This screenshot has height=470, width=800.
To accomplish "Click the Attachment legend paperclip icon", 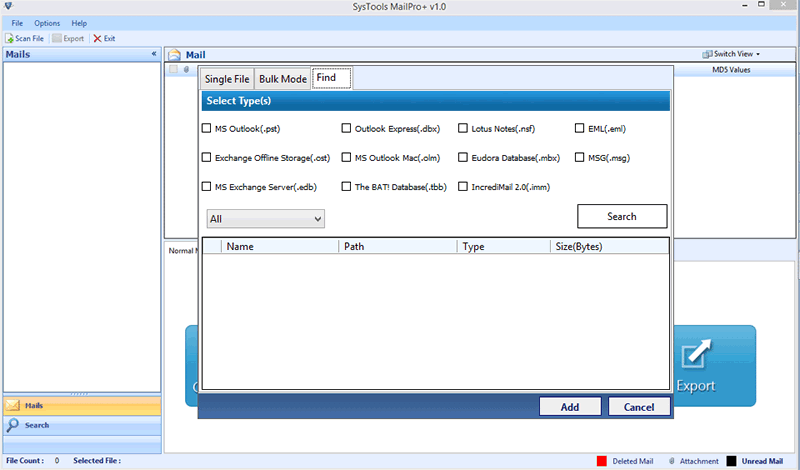I will (x=672, y=461).
